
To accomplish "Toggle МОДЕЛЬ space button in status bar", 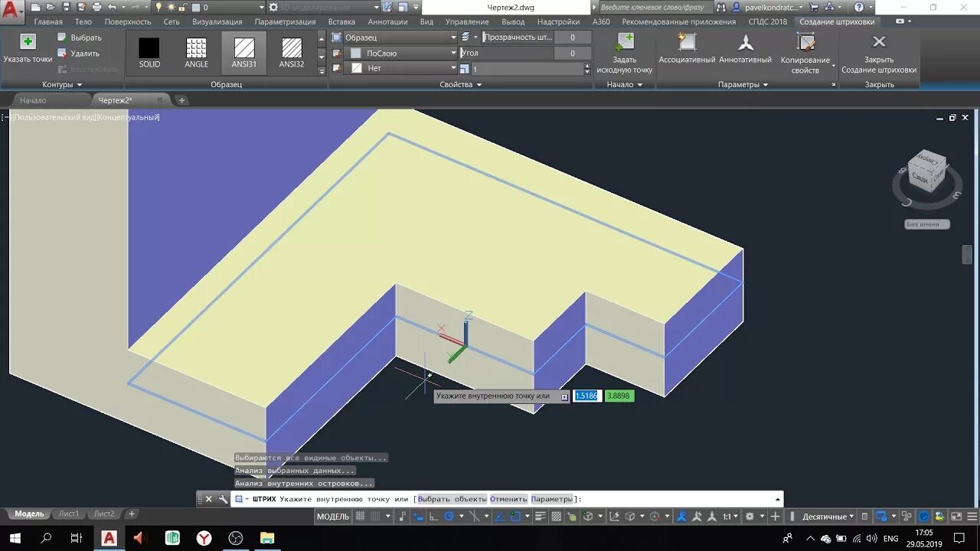I will point(332,517).
